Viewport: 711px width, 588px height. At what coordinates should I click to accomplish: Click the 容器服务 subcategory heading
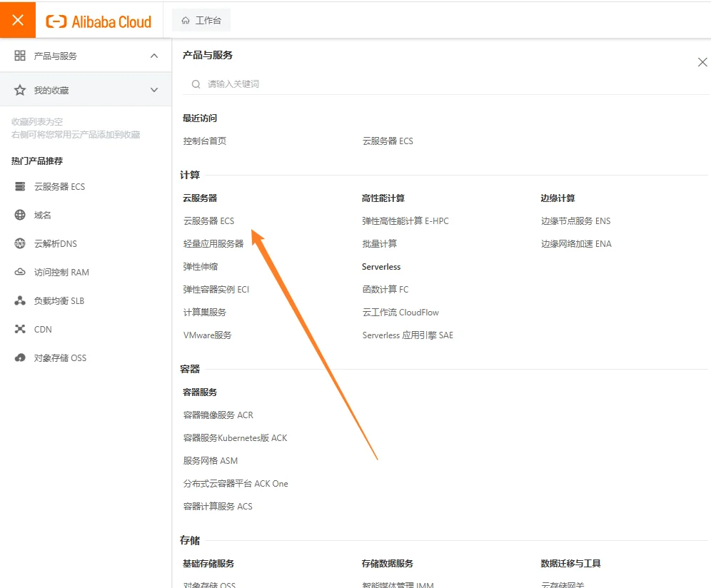(x=200, y=392)
